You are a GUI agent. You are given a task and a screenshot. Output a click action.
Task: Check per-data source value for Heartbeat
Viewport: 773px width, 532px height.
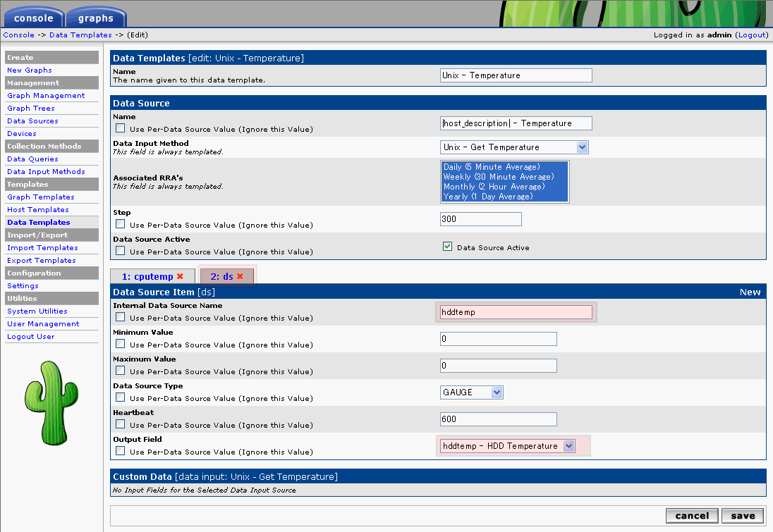(x=120, y=425)
